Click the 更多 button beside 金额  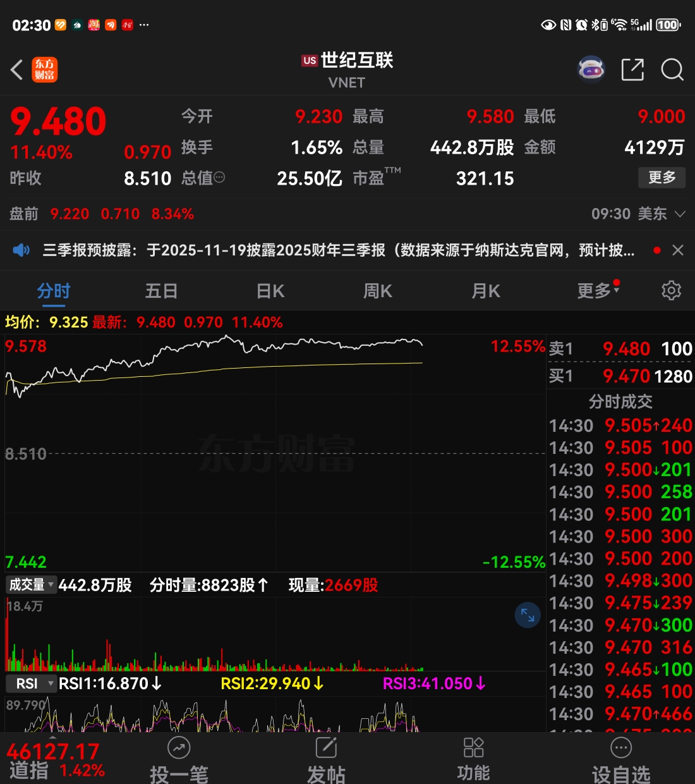(662, 178)
